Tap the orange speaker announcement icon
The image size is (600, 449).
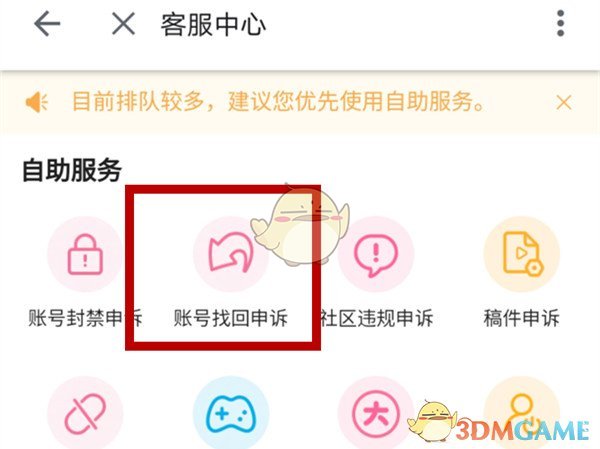click(36, 102)
